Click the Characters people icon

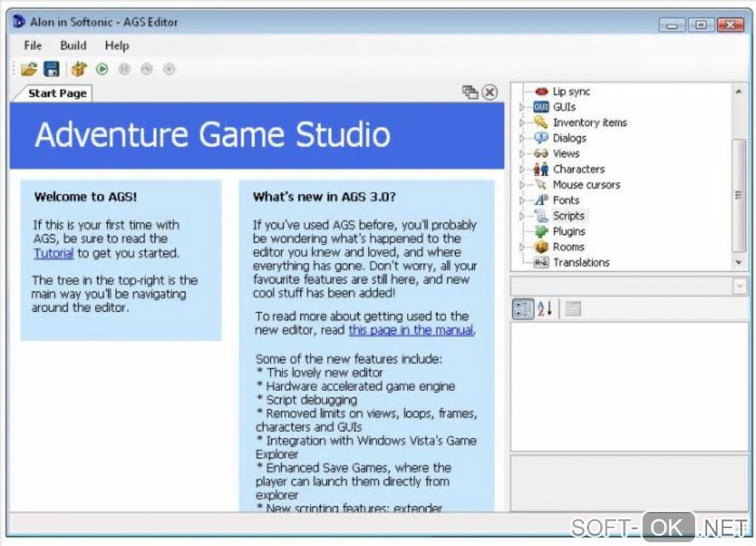coord(541,169)
